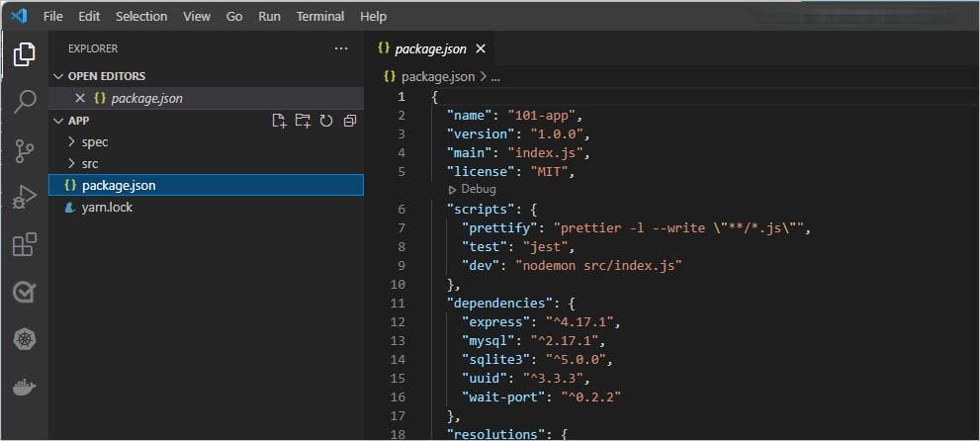Open the Search view in activity bar
The width and height of the screenshot is (980, 441).
pyautogui.click(x=25, y=101)
